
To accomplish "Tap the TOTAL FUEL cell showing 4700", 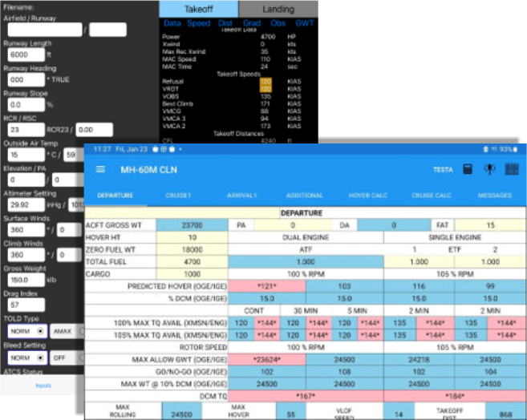I will pyautogui.click(x=192, y=261).
